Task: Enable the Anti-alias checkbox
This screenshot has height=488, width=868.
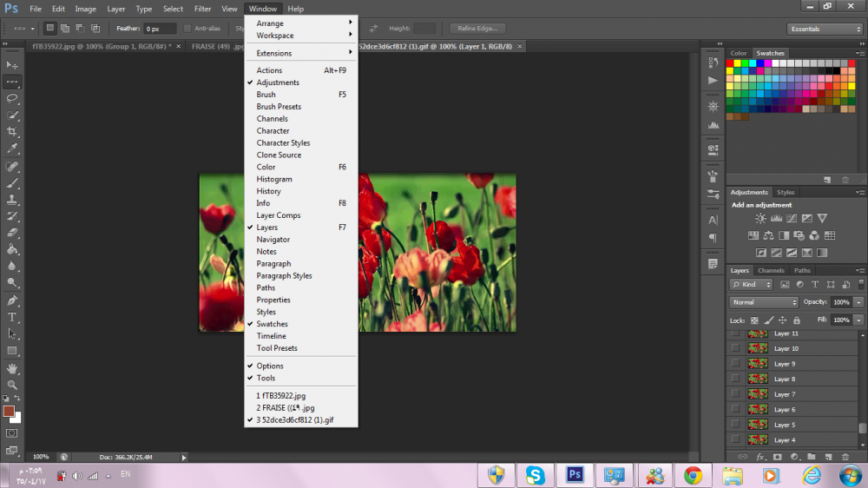Action: click(187, 29)
